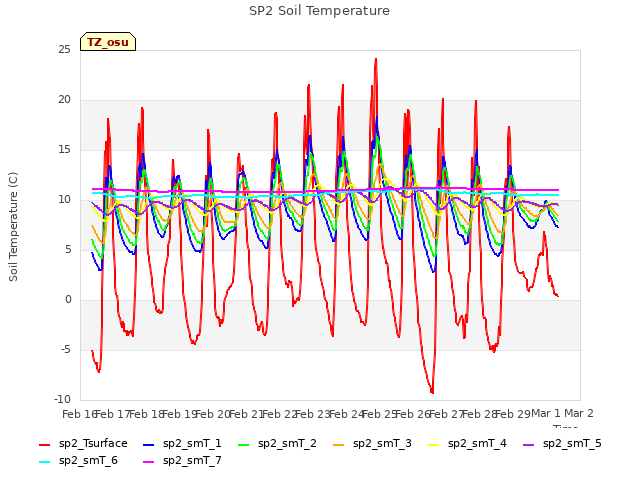Click the Feb 16 x-axis tick label
This screenshot has width=640, height=480.
(79, 414)
